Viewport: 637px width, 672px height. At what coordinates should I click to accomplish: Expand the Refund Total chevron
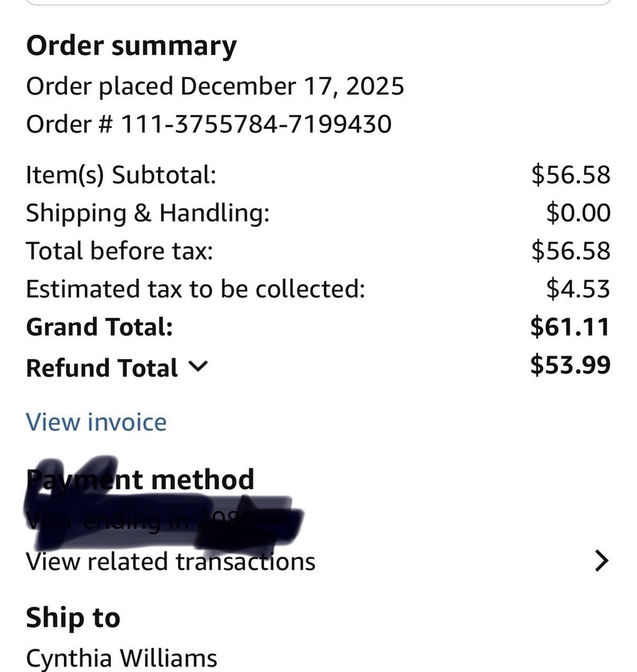pos(198,367)
